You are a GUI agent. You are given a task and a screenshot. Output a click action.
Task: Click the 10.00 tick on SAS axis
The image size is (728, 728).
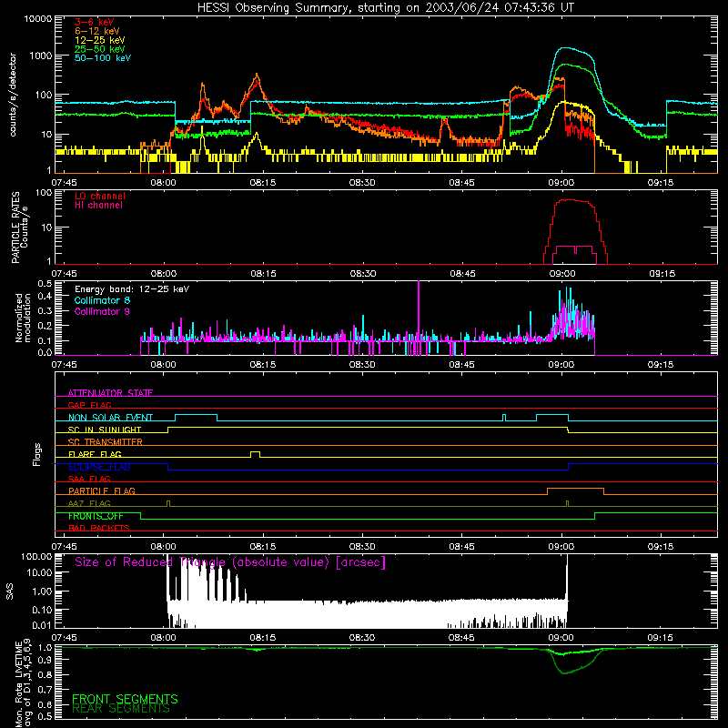pyautogui.click(x=39, y=572)
